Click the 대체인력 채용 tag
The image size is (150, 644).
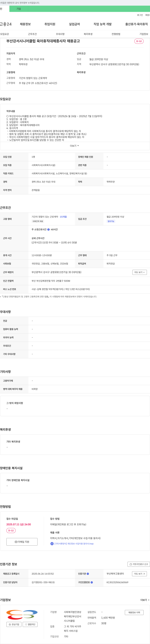38,221
